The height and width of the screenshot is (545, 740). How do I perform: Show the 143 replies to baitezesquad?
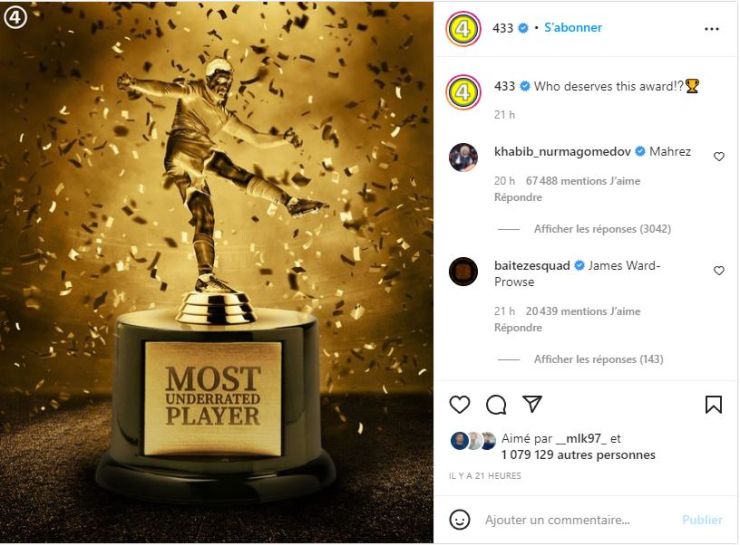[598, 359]
